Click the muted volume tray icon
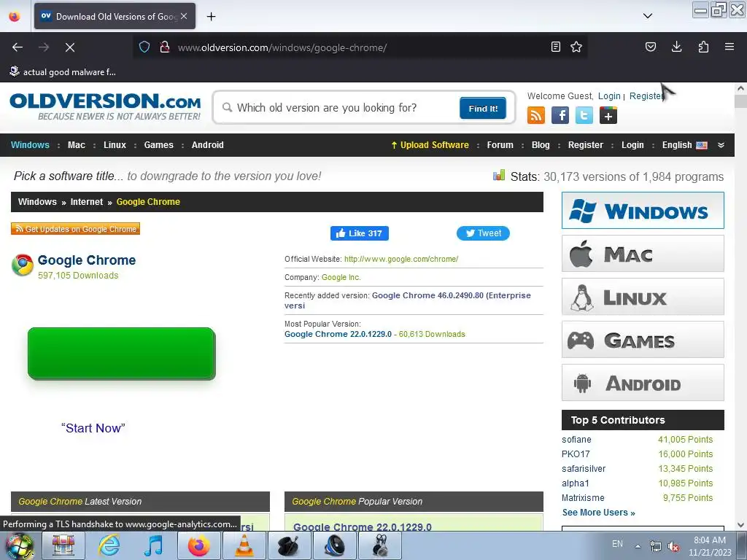This screenshot has height=560, width=747. 673,546
